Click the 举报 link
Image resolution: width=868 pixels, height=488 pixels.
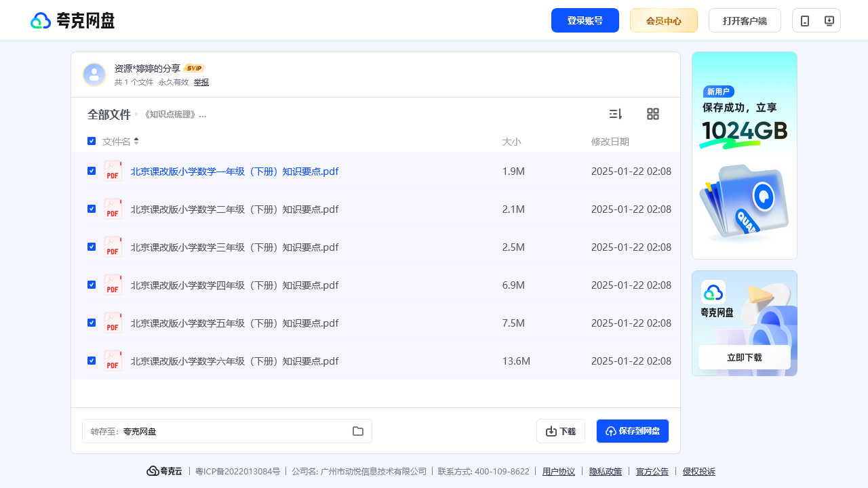(201, 82)
